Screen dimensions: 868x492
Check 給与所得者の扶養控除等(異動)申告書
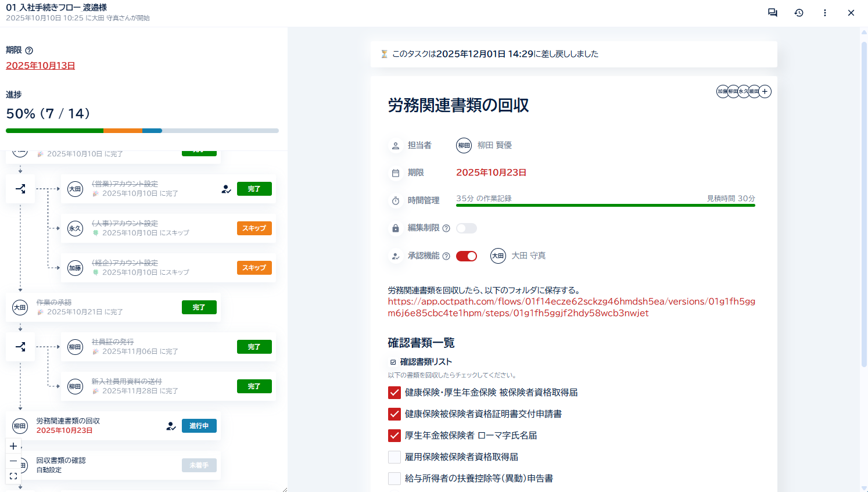click(x=394, y=479)
